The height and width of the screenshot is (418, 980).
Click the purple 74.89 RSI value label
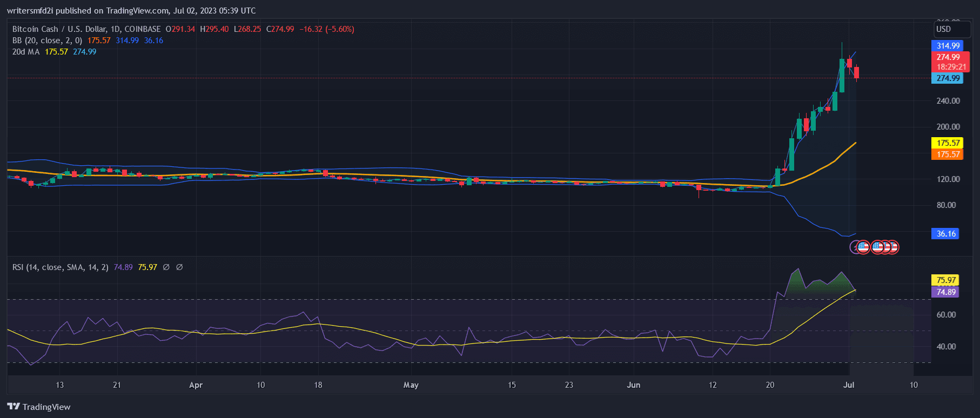click(x=945, y=292)
